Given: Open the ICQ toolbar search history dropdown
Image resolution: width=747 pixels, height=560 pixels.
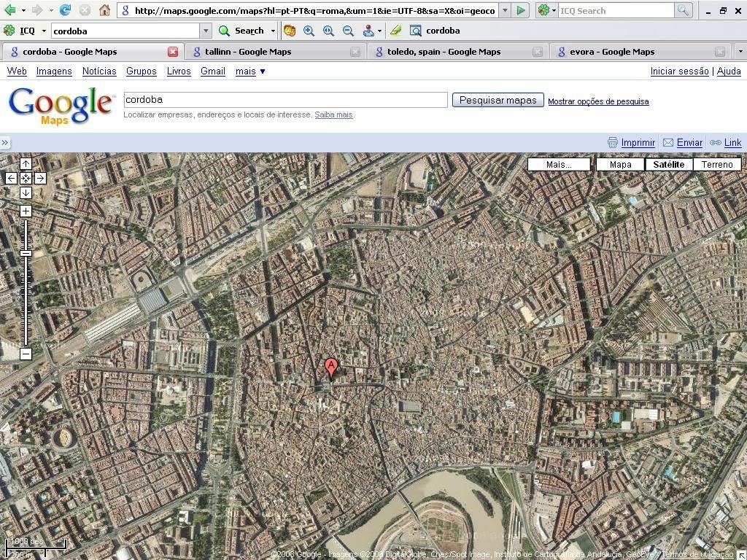Looking at the screenshot, I should click(x=206, y=31).
